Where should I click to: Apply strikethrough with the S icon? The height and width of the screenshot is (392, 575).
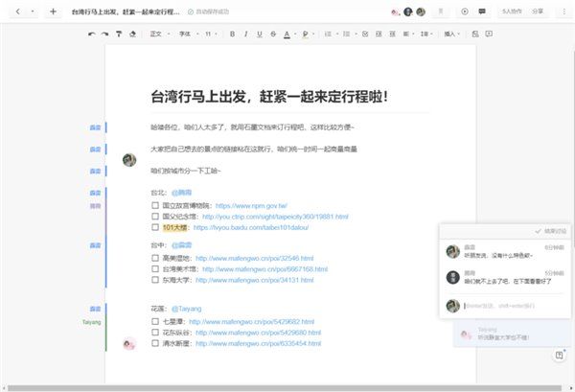tap(272, 34)
